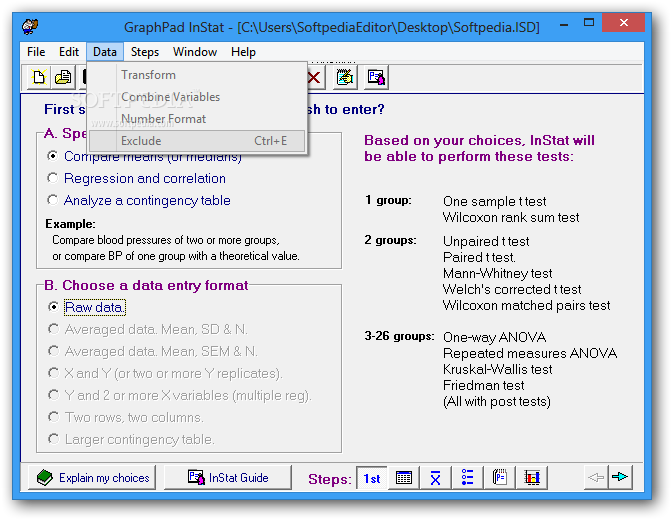Open the Help menu

tap(243, 52)
